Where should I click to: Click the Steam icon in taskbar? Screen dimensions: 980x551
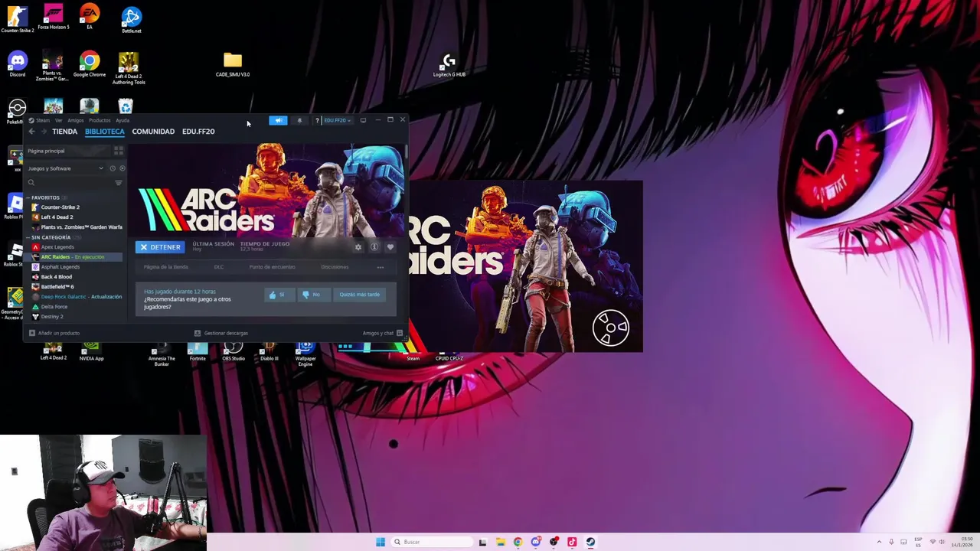coord(590,542)
